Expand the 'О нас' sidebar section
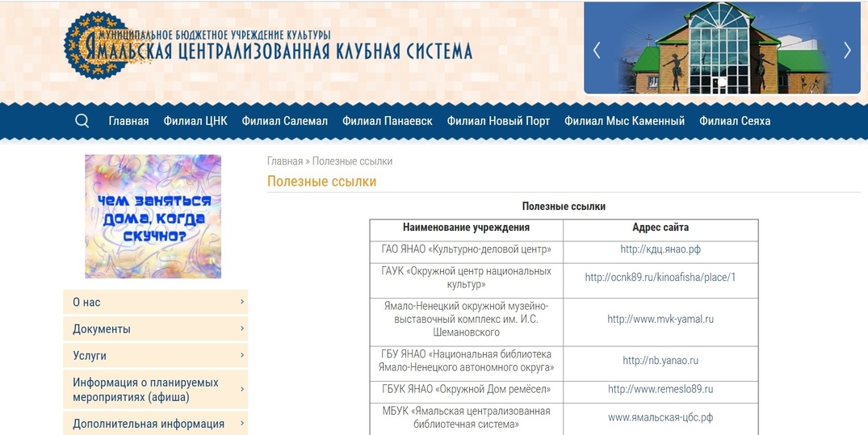868x435 pixels. point(155,302)
